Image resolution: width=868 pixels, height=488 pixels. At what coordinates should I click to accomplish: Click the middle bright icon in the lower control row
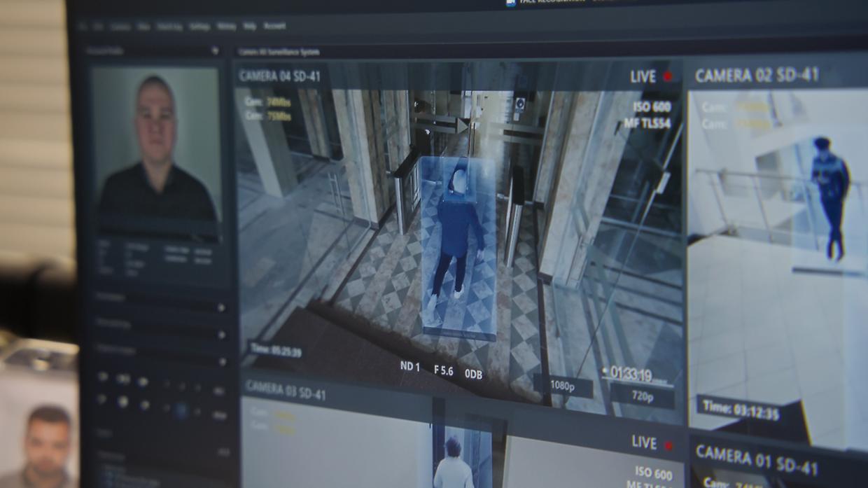[123, 402]
